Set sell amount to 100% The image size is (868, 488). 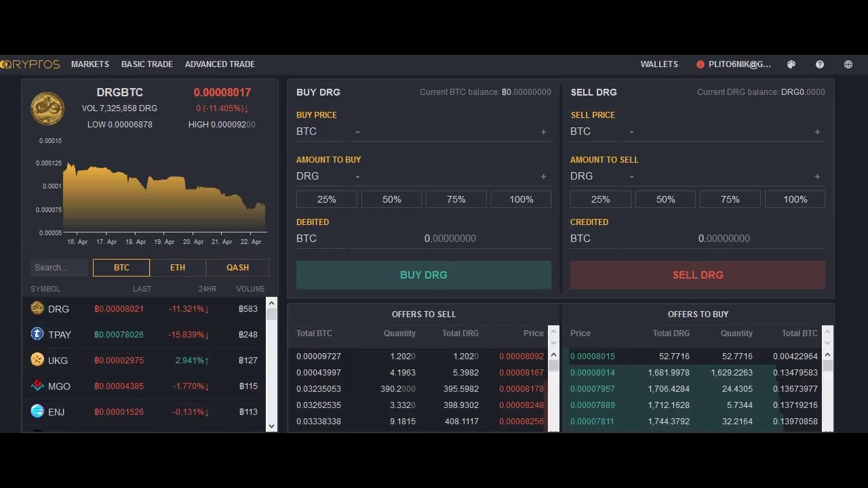tap(795, 199)
